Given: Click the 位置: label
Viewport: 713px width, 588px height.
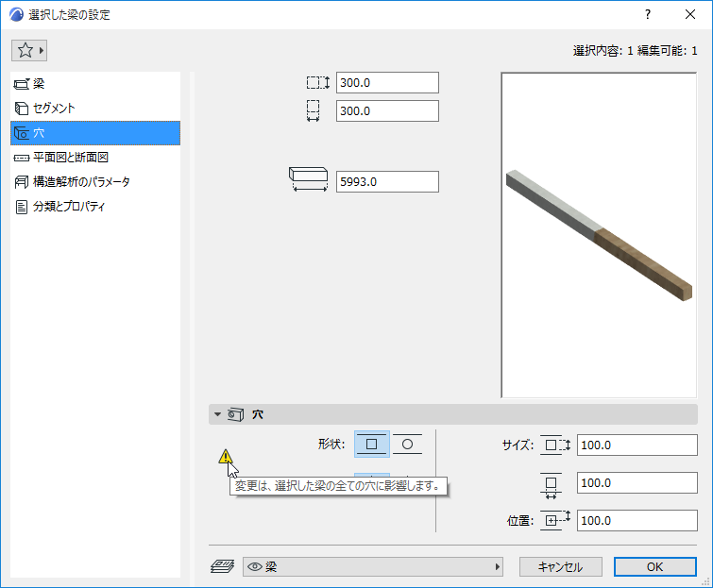Looking at the screenshot, I should point(520,520).
